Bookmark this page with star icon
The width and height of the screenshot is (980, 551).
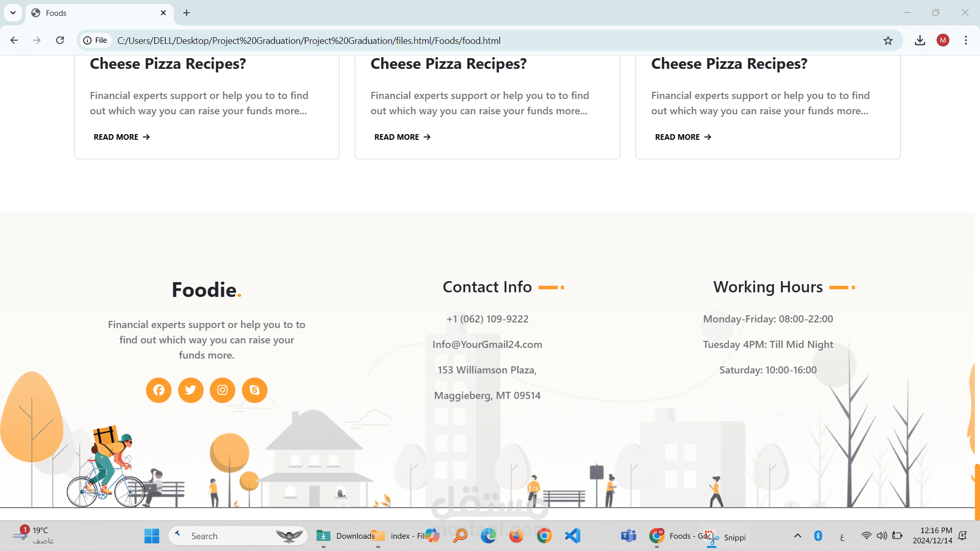888,41
